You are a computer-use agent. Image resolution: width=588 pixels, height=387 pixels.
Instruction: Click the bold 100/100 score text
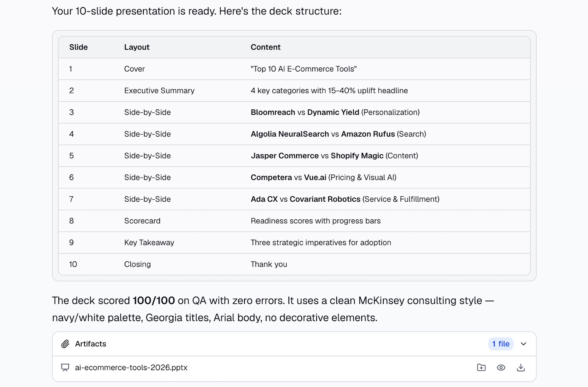(x=154, y=301)
